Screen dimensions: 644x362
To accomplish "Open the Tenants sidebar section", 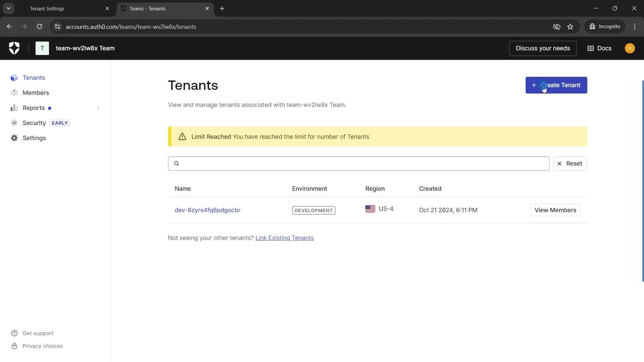I will coord(34,78).
